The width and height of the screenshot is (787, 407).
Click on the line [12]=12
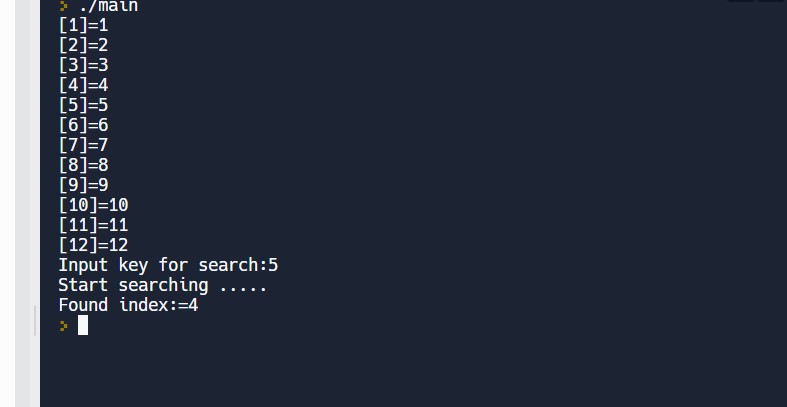(93, 245)
